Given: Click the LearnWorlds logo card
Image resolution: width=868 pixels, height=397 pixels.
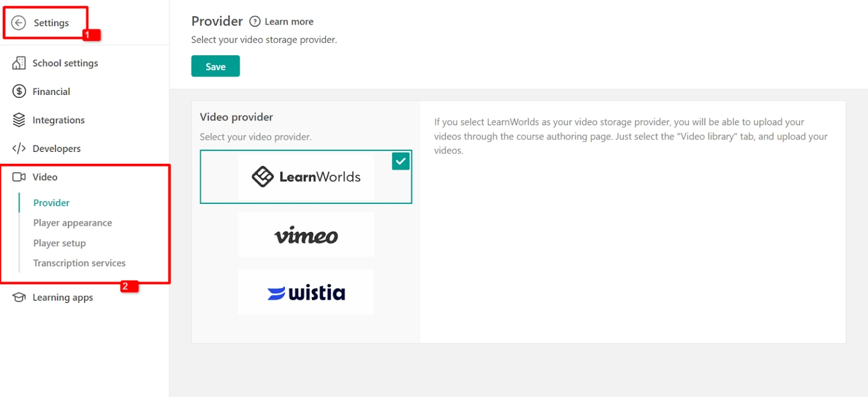Looking at the screenshot, I should pyautogui.click(x=306, y=177).
